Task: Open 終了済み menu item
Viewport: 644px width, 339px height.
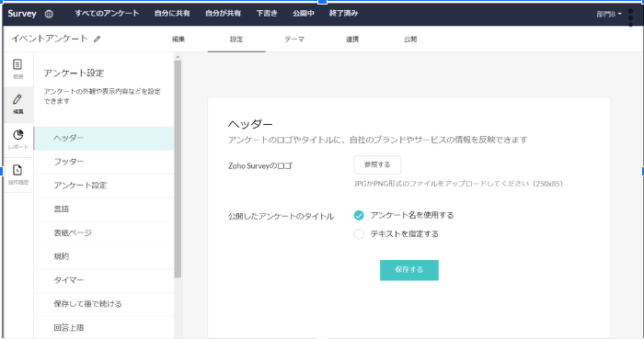Action: tap(343, 14)
